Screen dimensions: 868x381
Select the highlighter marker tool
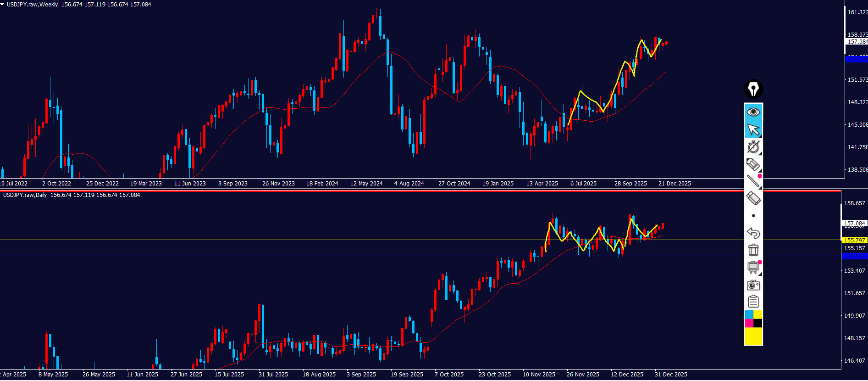click(753, 164)
